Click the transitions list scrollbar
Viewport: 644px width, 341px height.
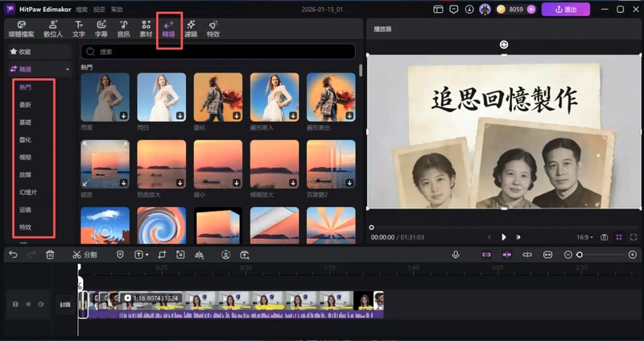pos(361,70)
